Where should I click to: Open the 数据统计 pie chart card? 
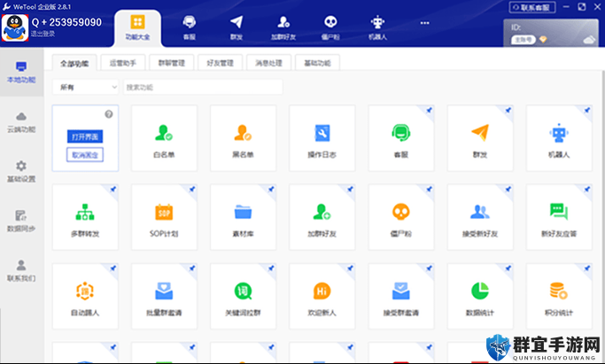click(x=480, y=296)
